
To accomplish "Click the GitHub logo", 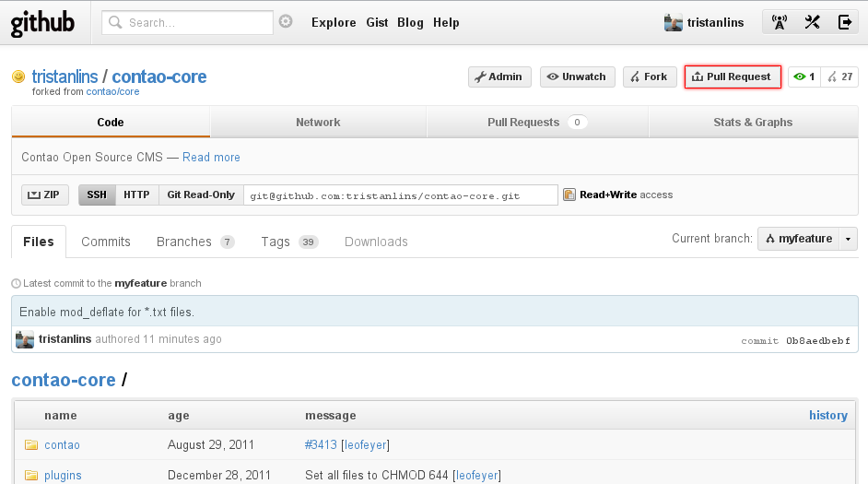I will pos(43,23).
